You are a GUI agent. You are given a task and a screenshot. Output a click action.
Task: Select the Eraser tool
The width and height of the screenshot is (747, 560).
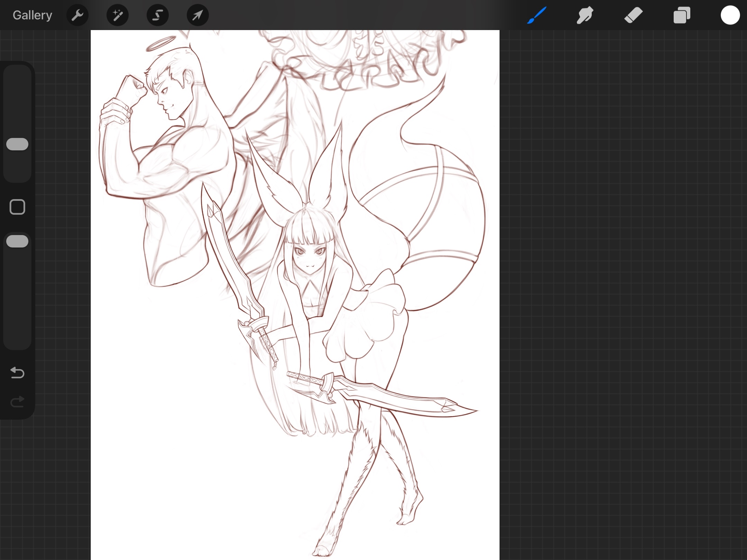(633, 15)
